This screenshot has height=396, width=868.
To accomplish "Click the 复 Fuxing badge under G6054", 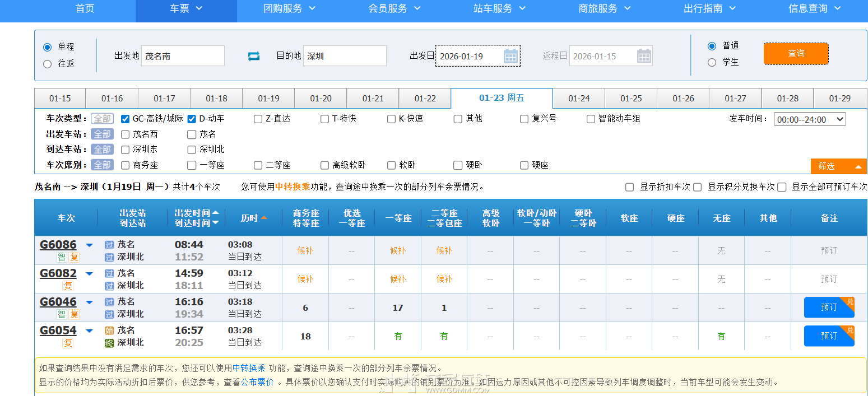I will click(x=68, y=342).
